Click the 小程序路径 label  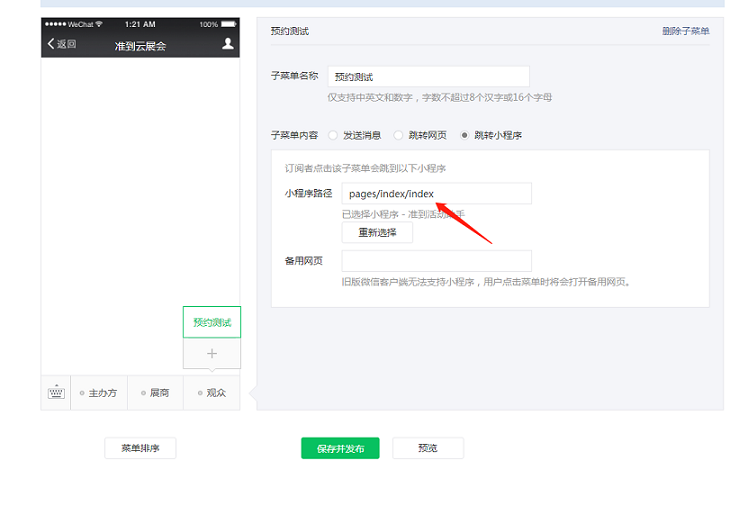308,193
